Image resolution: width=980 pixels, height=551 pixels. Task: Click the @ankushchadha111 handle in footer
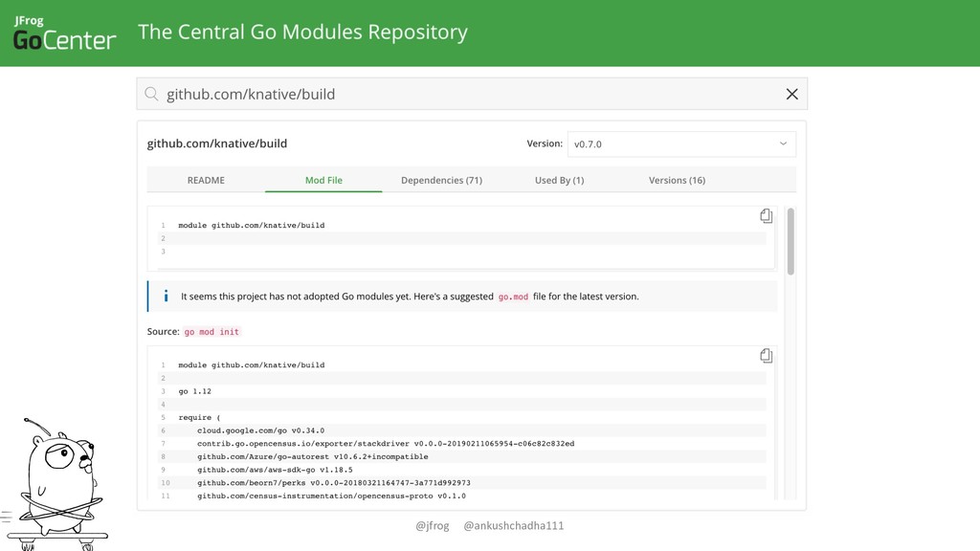(x=514, y=525)
